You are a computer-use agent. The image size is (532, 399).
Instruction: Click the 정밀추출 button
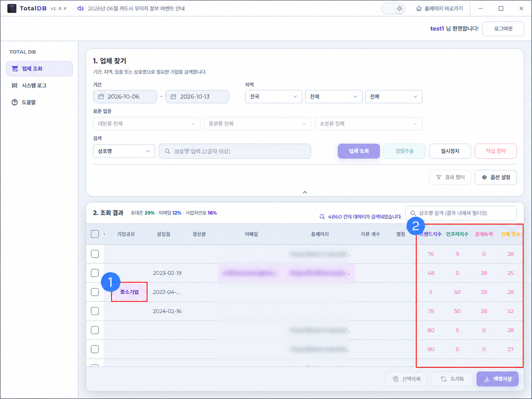[404, 151]
